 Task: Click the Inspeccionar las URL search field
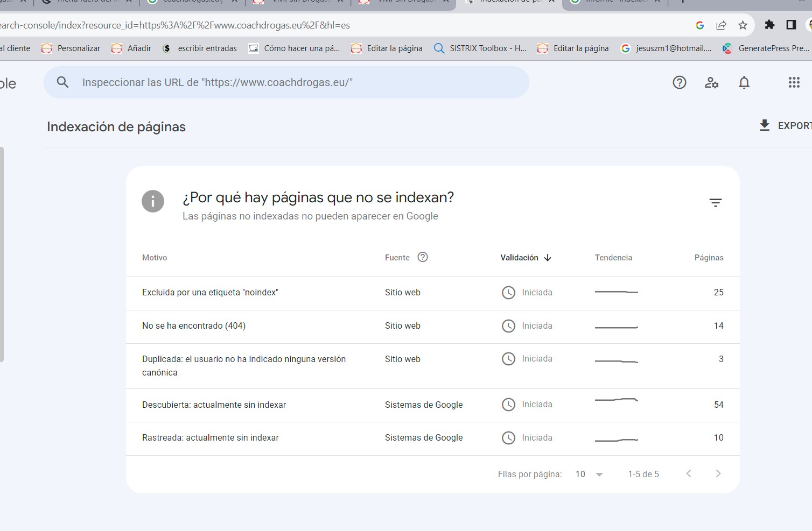(286, 82)
